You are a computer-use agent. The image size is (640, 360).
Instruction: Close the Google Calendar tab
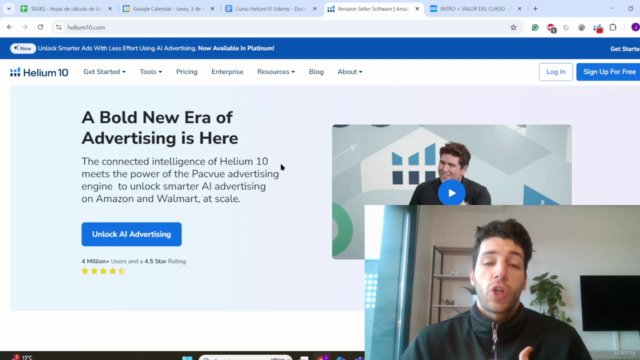coord(212,9)
